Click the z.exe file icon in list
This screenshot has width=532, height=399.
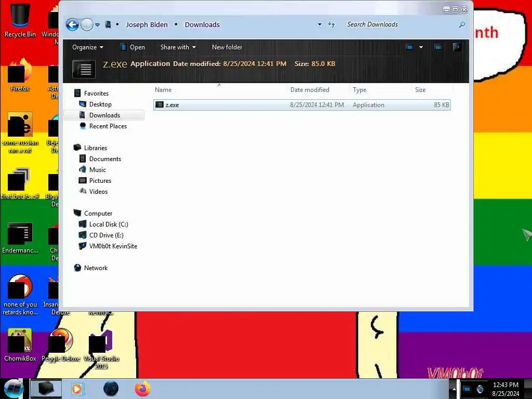[x=159, y=105]
